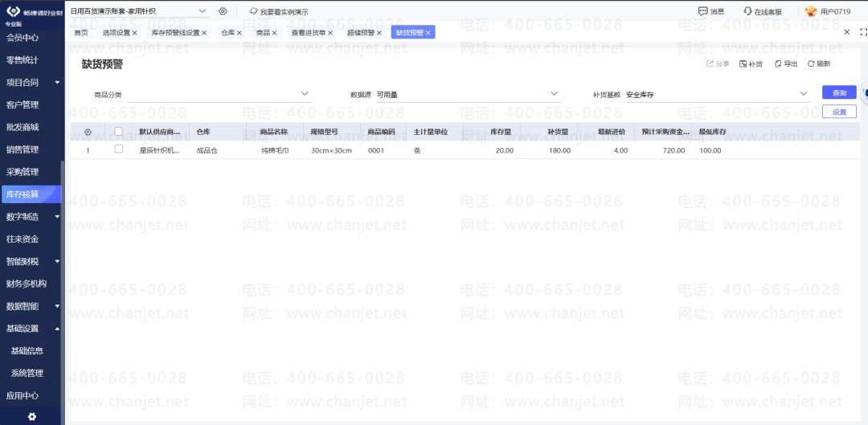Toggle fullscreen with the expand icon

[x=862, y=32]
